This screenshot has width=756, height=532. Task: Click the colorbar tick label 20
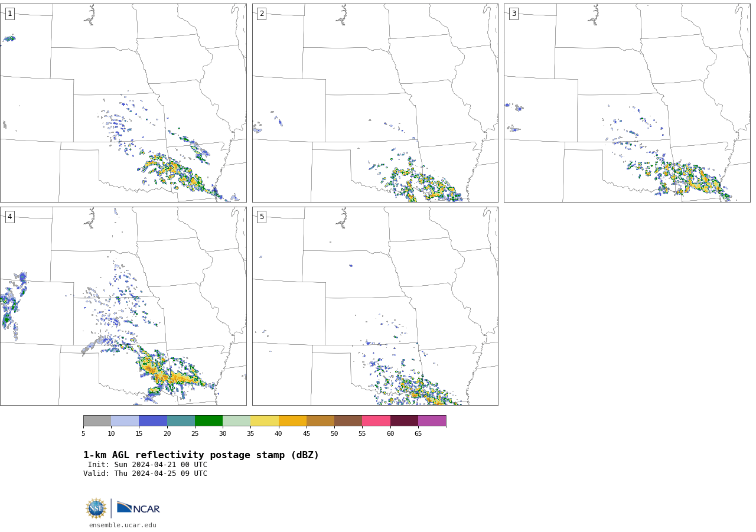[167, 434]
